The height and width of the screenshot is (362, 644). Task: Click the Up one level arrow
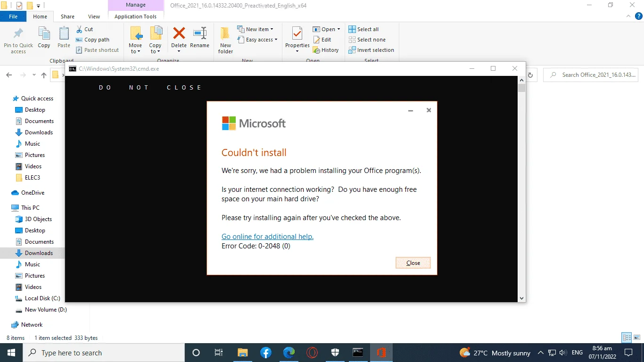(44, 75)
